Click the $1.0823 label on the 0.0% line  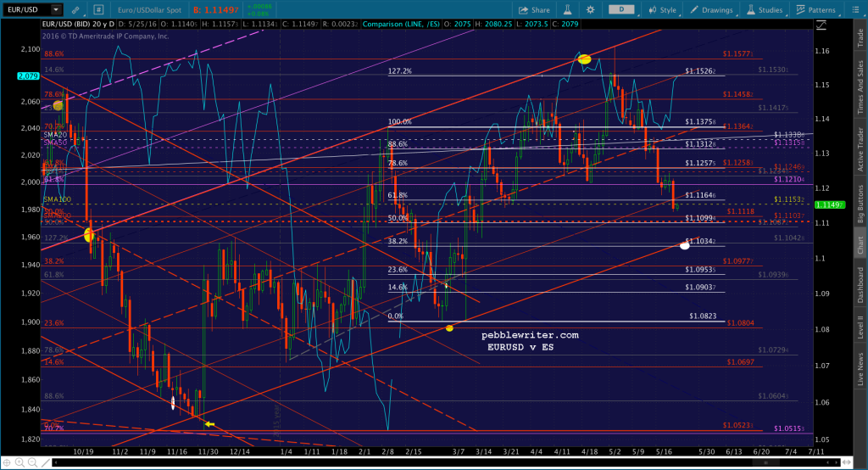pos(703,316)
